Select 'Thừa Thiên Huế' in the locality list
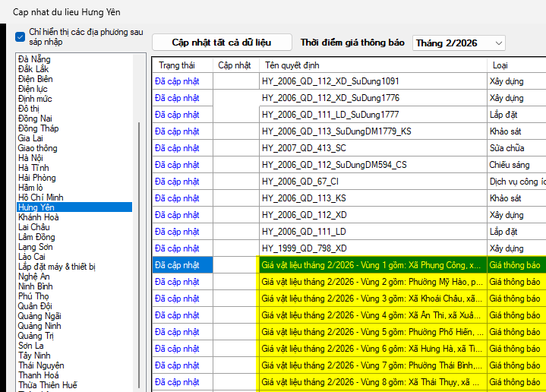Image resolution: width=546 pixels, height=392 pixels. click(47, 385)
